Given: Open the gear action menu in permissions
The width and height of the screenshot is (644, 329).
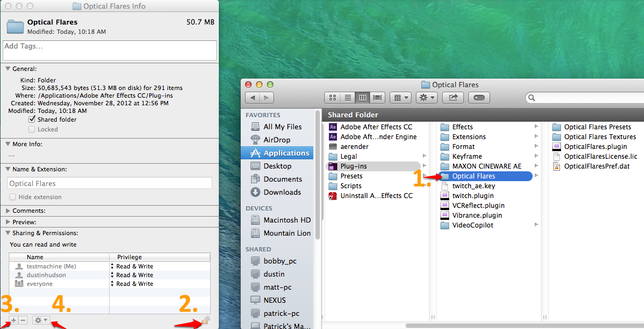Looking at the screenshot, I should point(41,320).
